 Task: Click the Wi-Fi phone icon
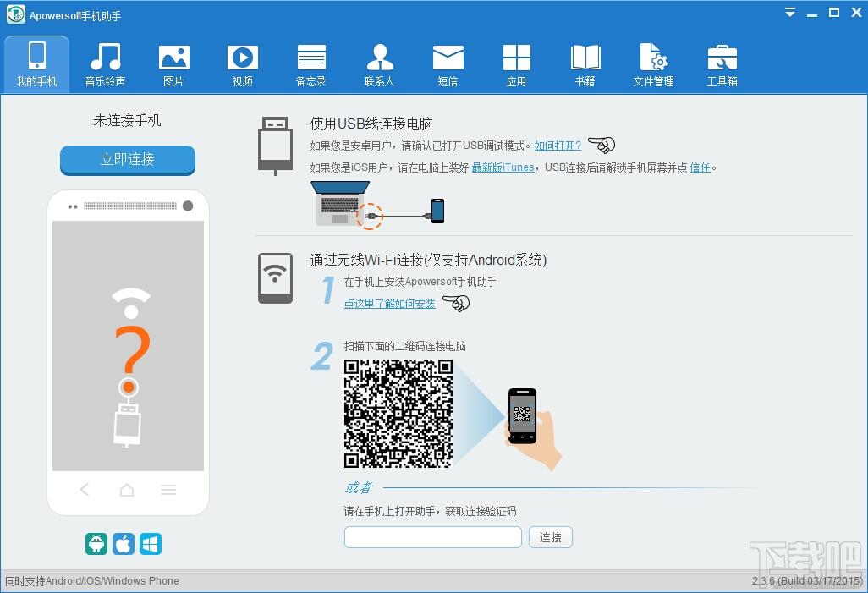click(x=275, y=278)
